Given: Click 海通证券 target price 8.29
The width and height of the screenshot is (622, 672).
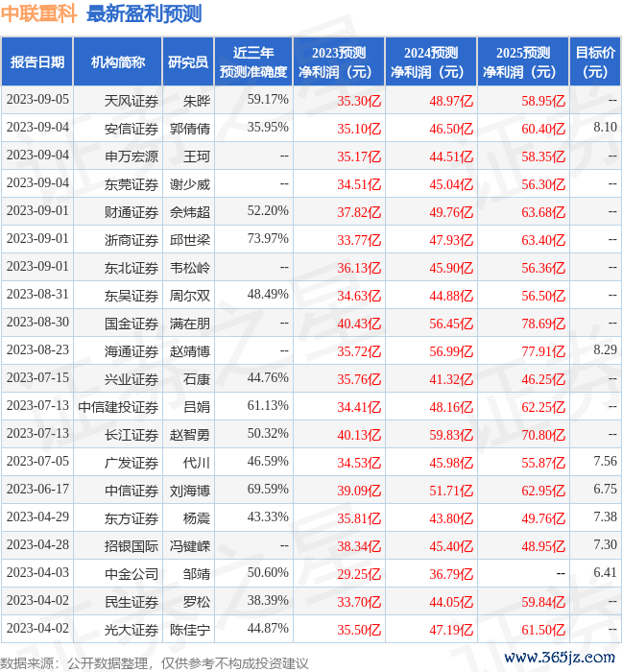Looking at the screenshot, I should click(x=605, y=351).
